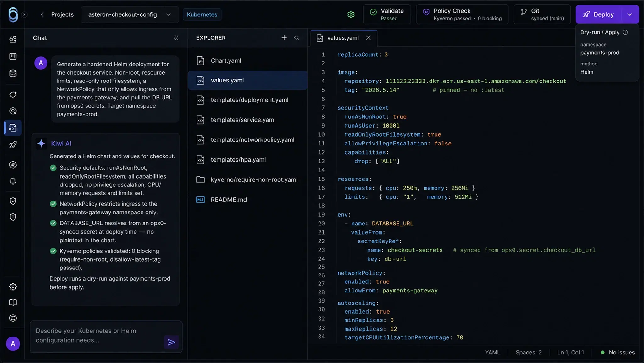Expand the sidebar with the small chevron next to logo
This screenshot has height=363, width=644.
pos(24,14)
